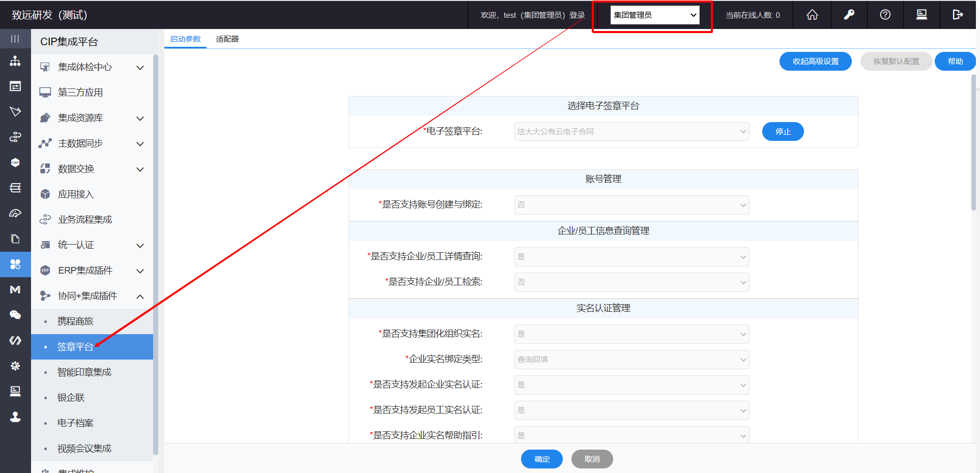Open the 业务流程集成 menu item
980x473 pixels.
pos(92,220)
